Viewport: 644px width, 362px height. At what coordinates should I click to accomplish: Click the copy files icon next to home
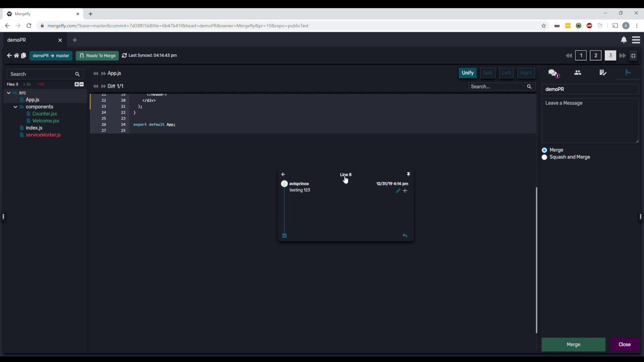tap(23, 55)
